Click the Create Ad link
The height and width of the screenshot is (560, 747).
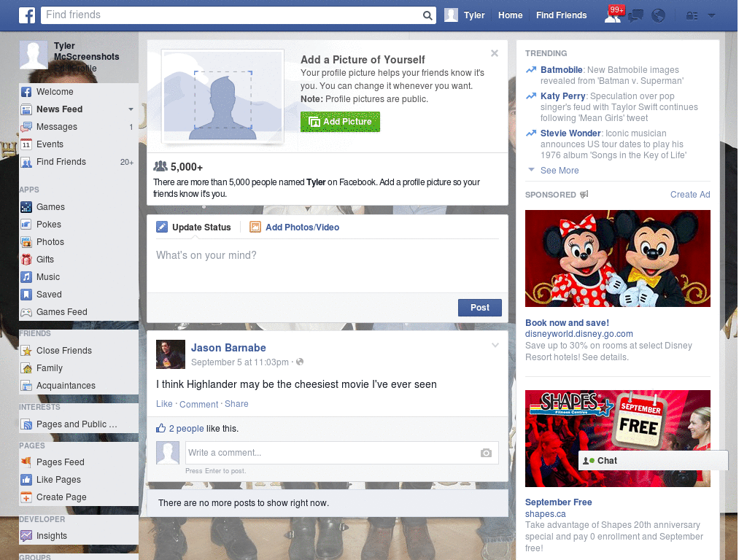[x=690, y=194]
